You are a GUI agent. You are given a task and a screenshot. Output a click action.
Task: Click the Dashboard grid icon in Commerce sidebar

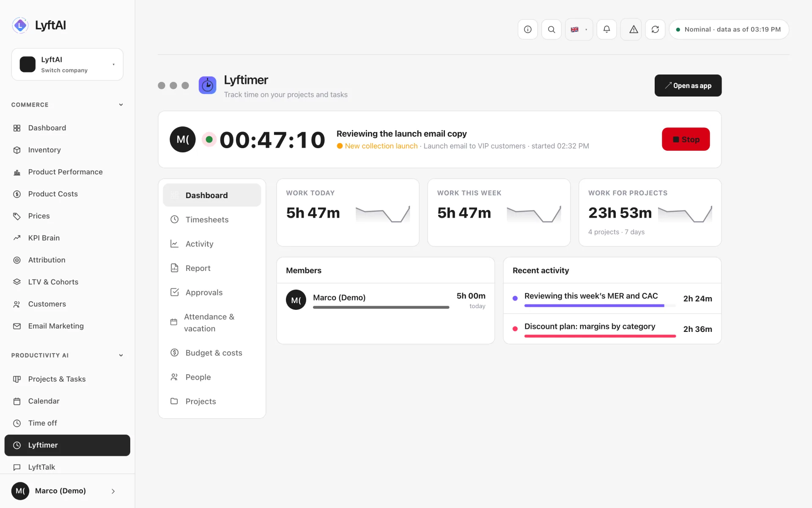click(17, 128)
